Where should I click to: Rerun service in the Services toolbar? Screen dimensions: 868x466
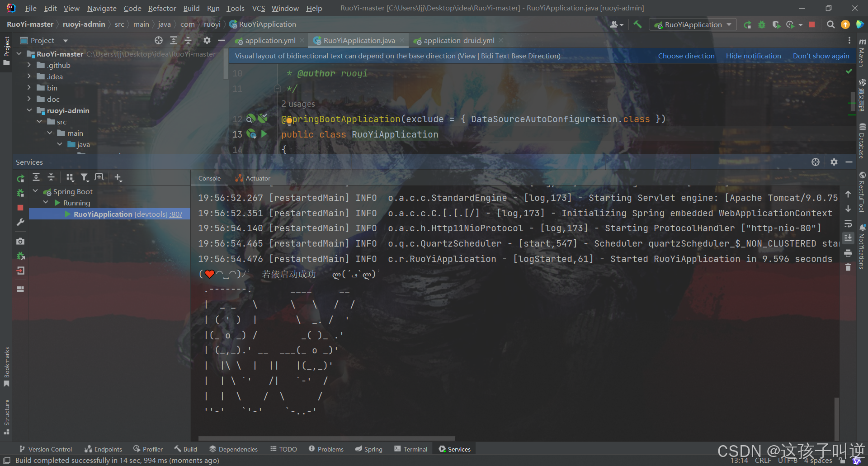click(20, 178)
